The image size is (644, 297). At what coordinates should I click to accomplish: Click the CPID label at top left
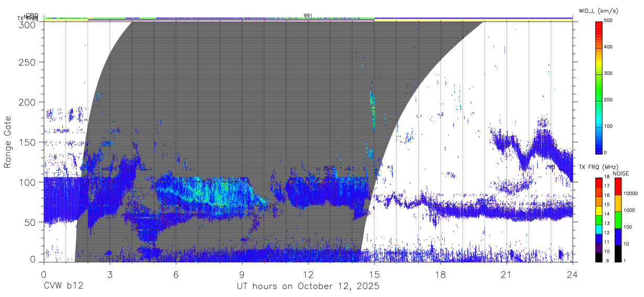32,15
